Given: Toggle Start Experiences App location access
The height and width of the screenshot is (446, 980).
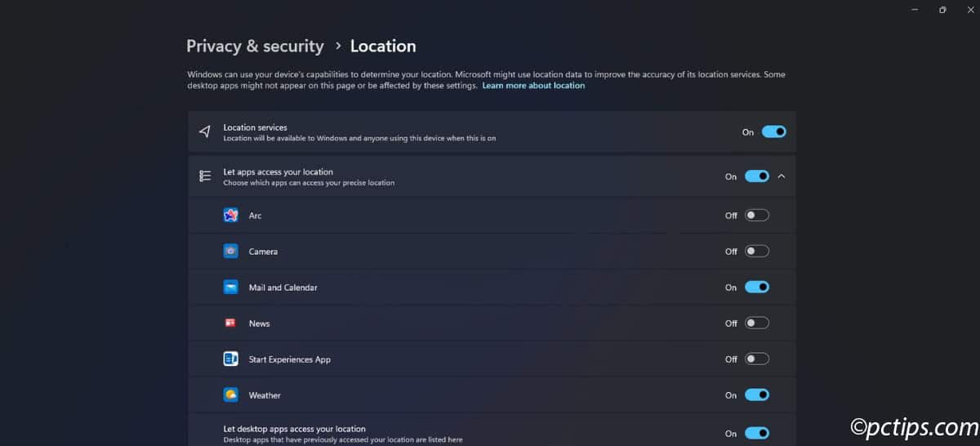Looking at the screenshot, I should point(757,359).
